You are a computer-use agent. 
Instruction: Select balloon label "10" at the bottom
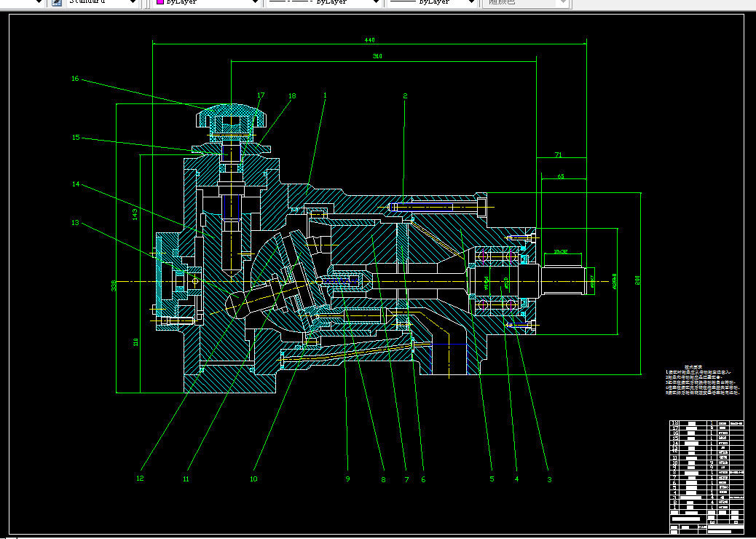[x=253, y=479]
